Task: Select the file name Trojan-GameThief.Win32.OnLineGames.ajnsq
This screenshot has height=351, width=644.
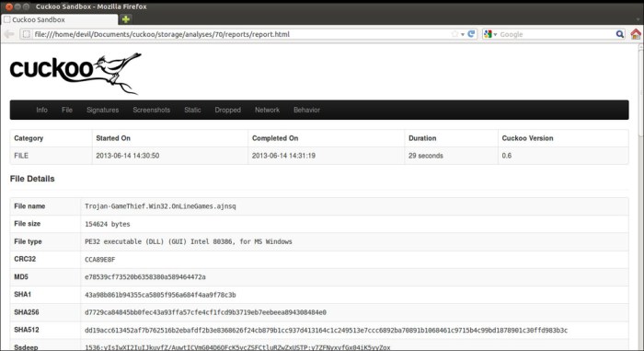Action: tap(160, 206)
